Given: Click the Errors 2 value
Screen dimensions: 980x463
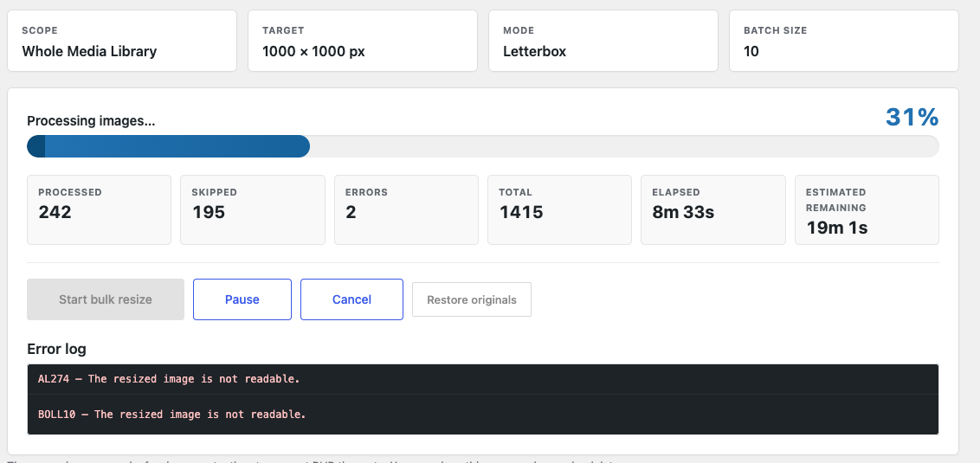Looking at the screenshot, I should coord(351,212).
